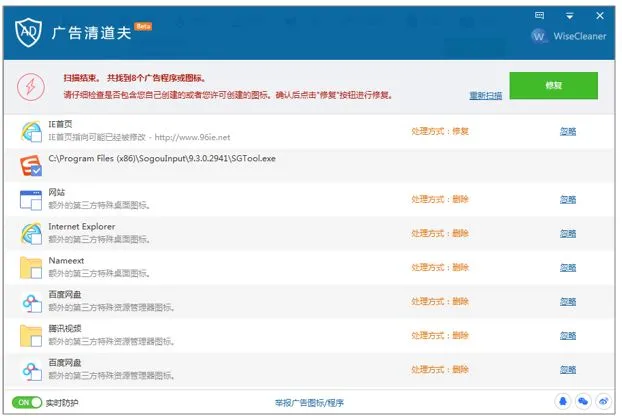Click the green 修复 button

pos(553,85)
